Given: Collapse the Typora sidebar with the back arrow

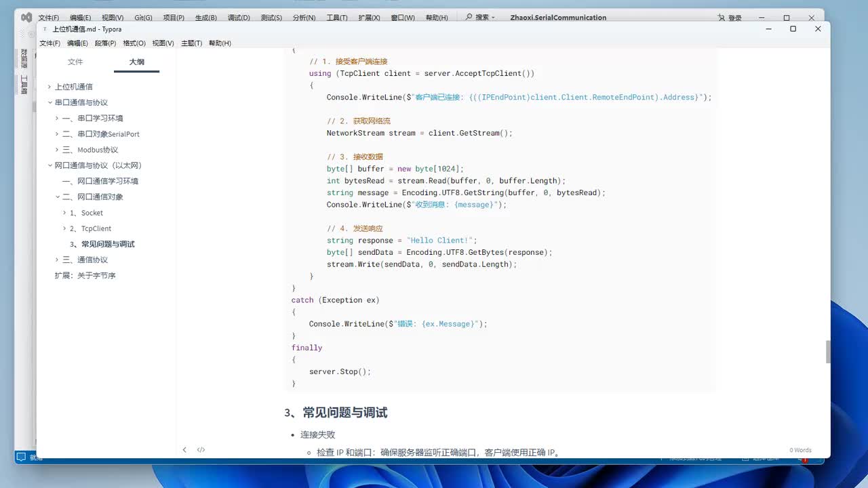Looking at the screenshot, I should (184, 449).
